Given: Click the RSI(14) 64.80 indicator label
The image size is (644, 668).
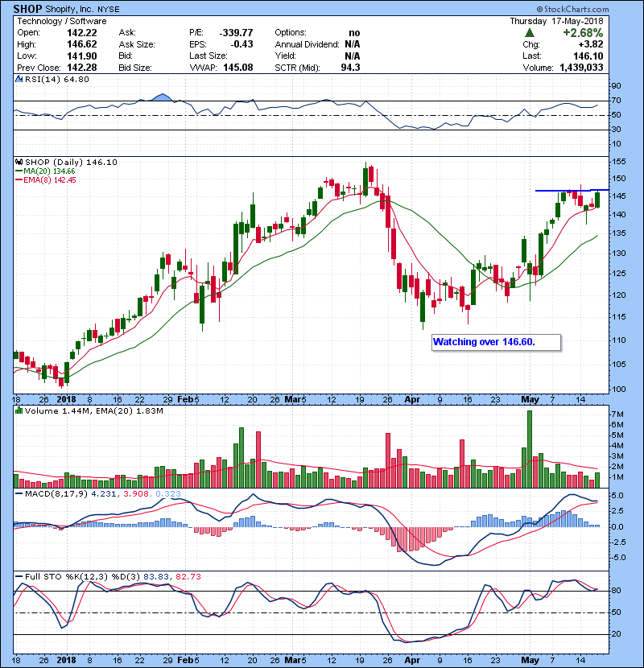Looking at the screenshot, I should click(57, 79).
